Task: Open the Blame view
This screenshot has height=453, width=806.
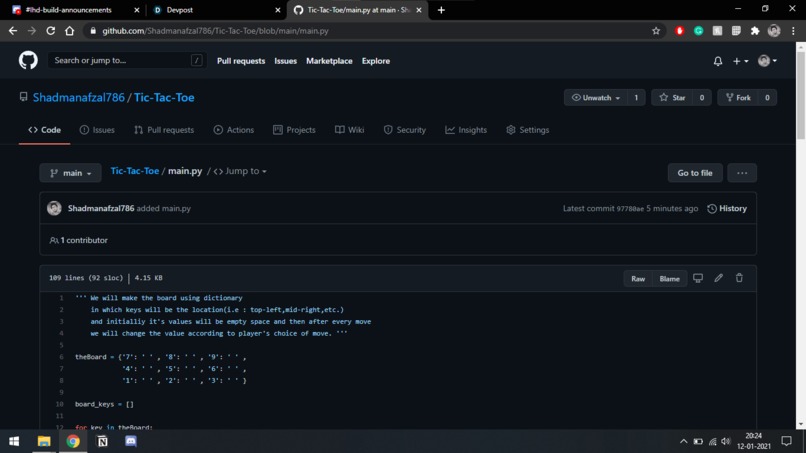Action: click(x=669, y=279)
